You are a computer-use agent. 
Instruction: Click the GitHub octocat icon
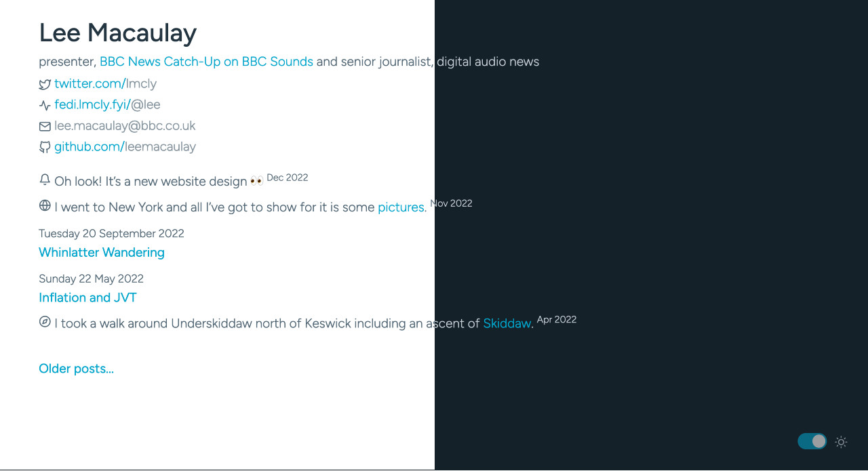[45, 147]
